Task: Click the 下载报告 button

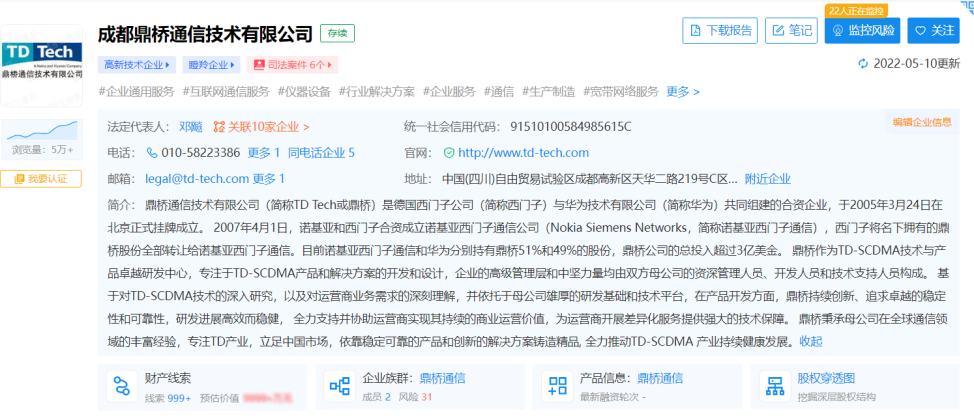Action: coord(720,30)
